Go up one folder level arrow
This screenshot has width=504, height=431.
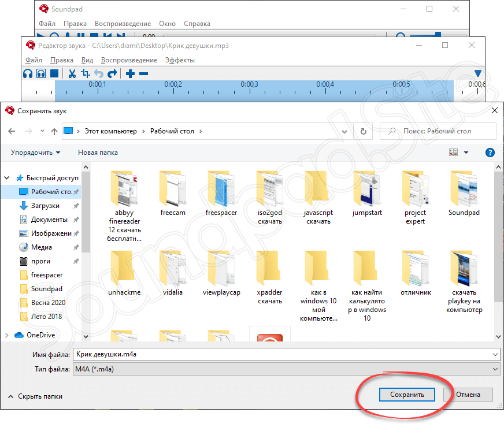54,131
